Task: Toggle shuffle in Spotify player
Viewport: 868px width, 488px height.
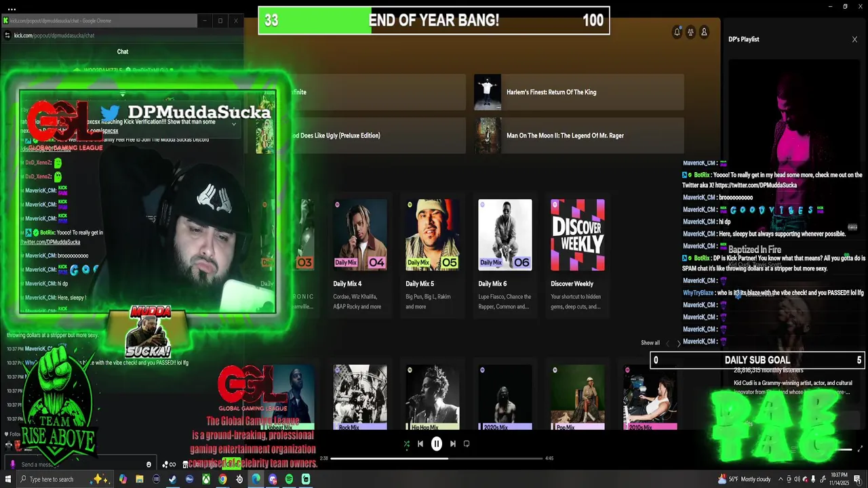Action: pos(406,444)
